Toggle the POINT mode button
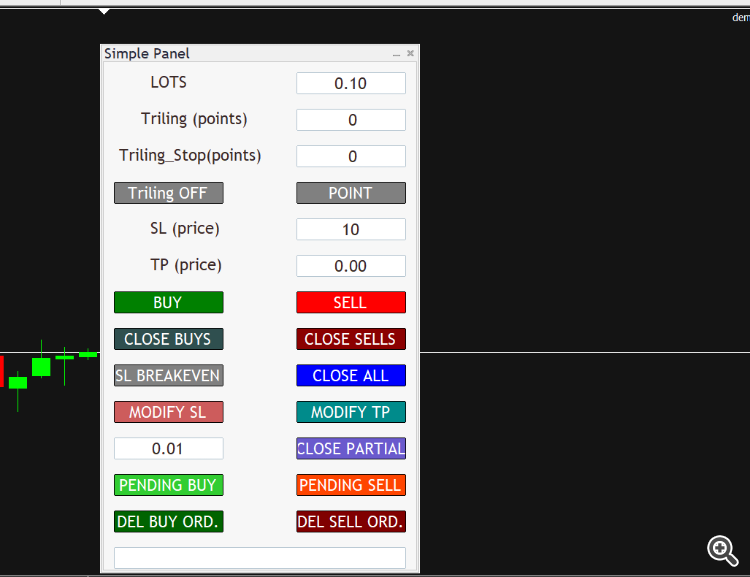The width and height of the screenshot is (750, 577). click(x=351, y=193)
